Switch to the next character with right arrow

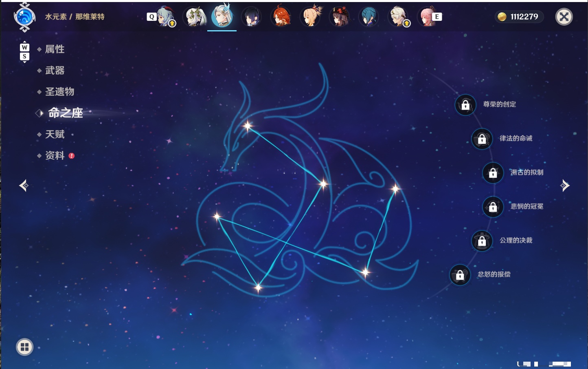click(565, 186)
